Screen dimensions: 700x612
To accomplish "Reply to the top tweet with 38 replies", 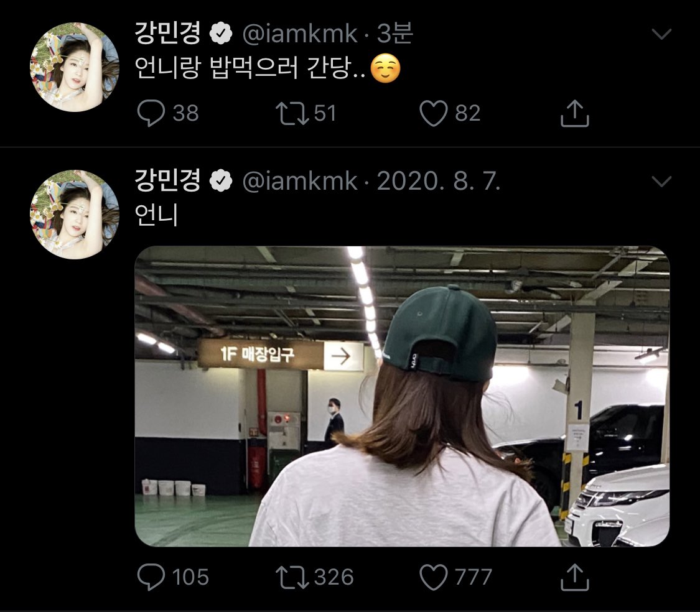I will tap(150, 113).
